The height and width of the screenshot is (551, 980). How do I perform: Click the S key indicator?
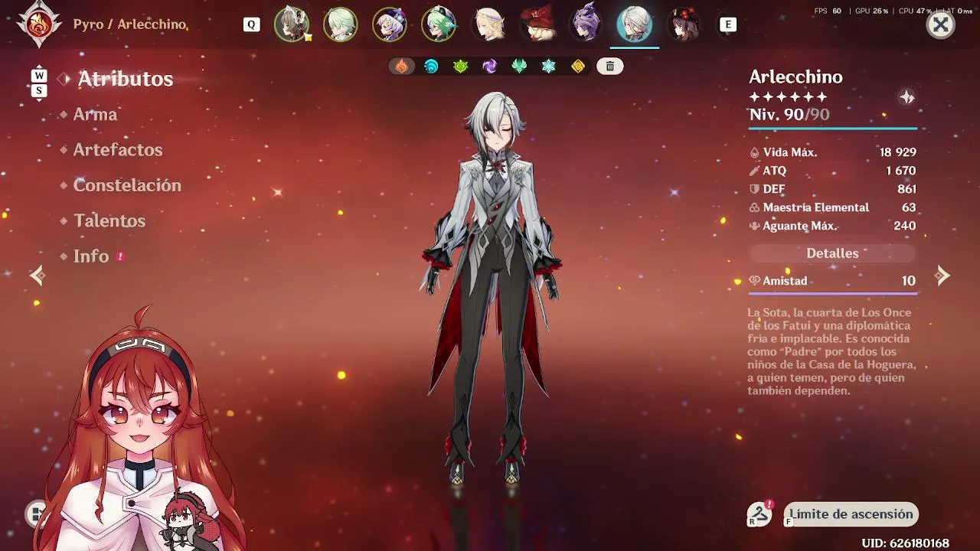click(x=39, y=91)
